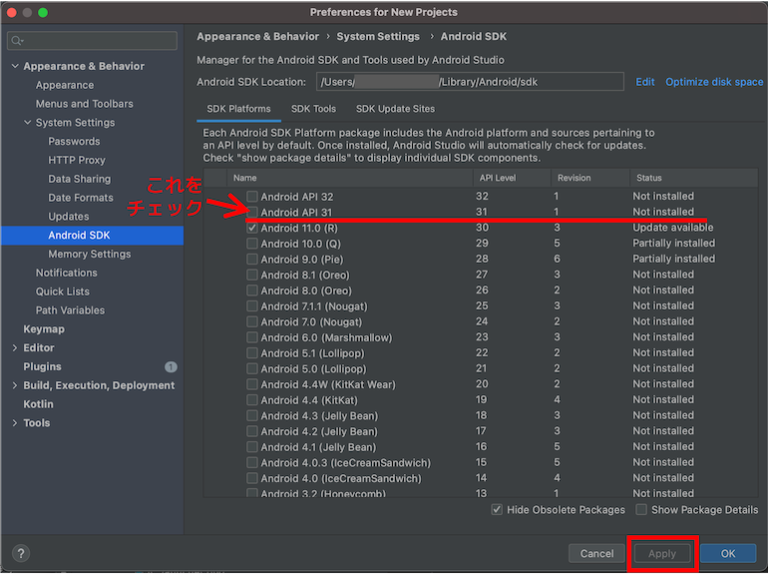768x574 pixels.
Task: Click Optimize disk space link
Action: click(x=714, y=82)
